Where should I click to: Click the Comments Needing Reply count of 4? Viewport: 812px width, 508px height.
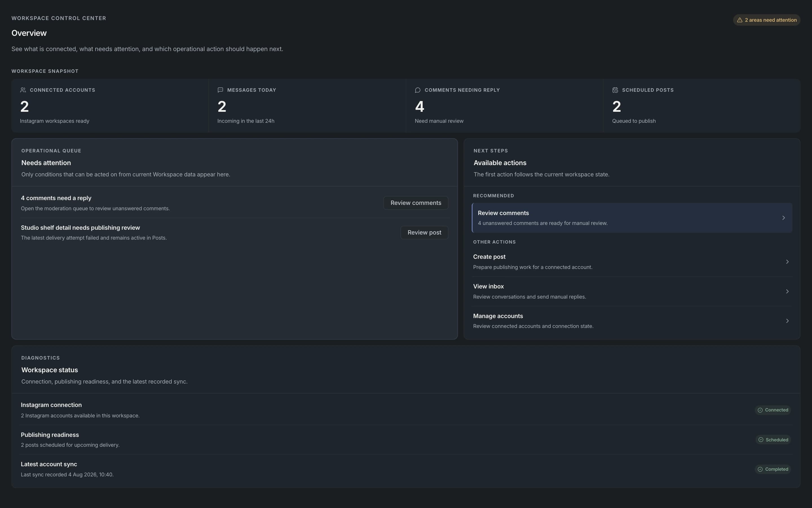point(420,107)
